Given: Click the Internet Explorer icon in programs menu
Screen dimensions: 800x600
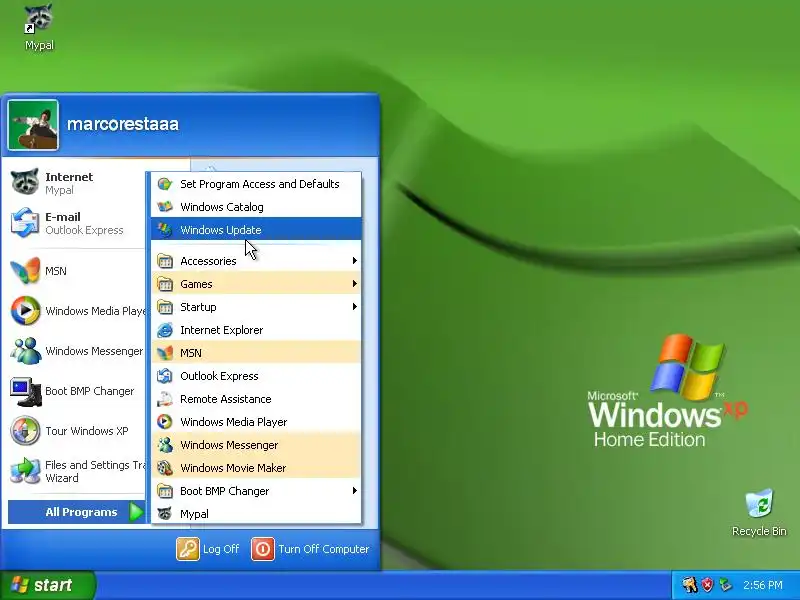Looking at the screenshot, I should (x=165, y=330).
